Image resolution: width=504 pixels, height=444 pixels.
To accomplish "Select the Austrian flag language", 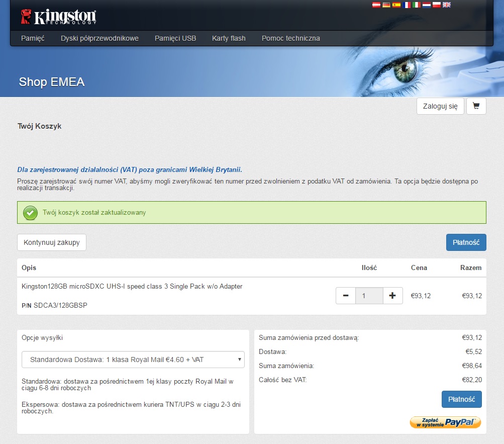I will (376, 5).
